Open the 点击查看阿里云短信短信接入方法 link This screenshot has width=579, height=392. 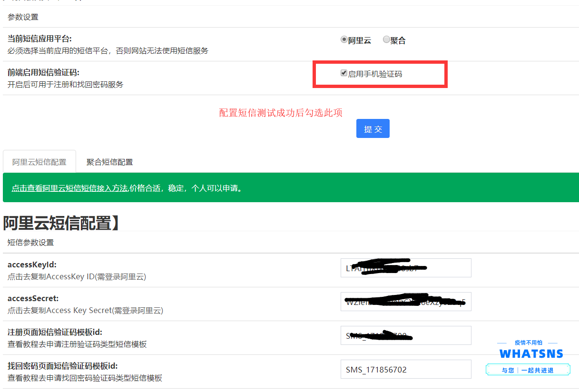click(69, 188)
